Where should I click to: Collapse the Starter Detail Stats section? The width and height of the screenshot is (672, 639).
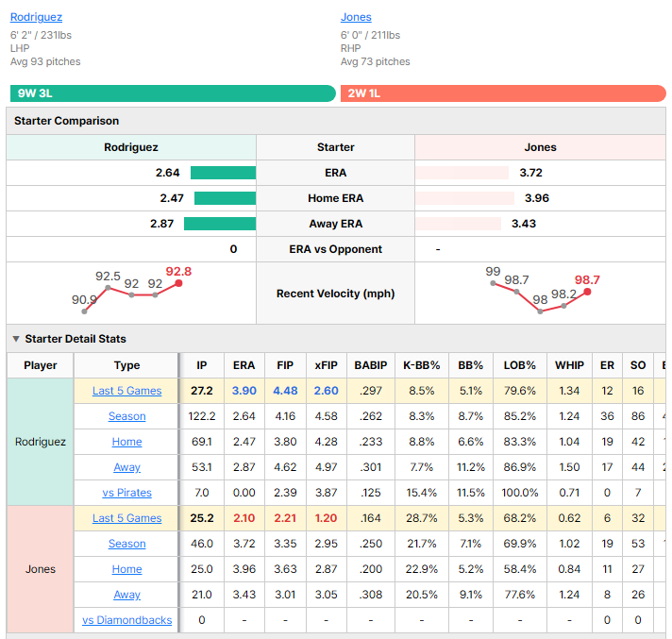[x=16, y=339]
